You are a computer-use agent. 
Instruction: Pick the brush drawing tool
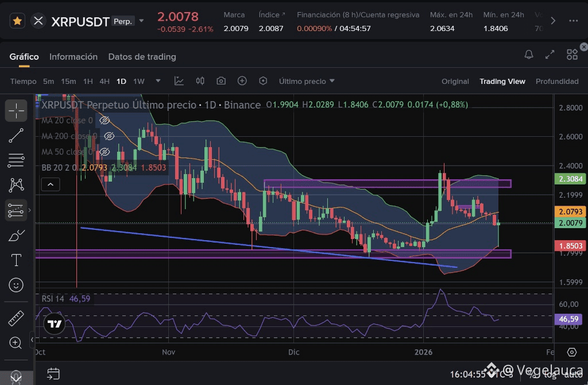(16, 235)
